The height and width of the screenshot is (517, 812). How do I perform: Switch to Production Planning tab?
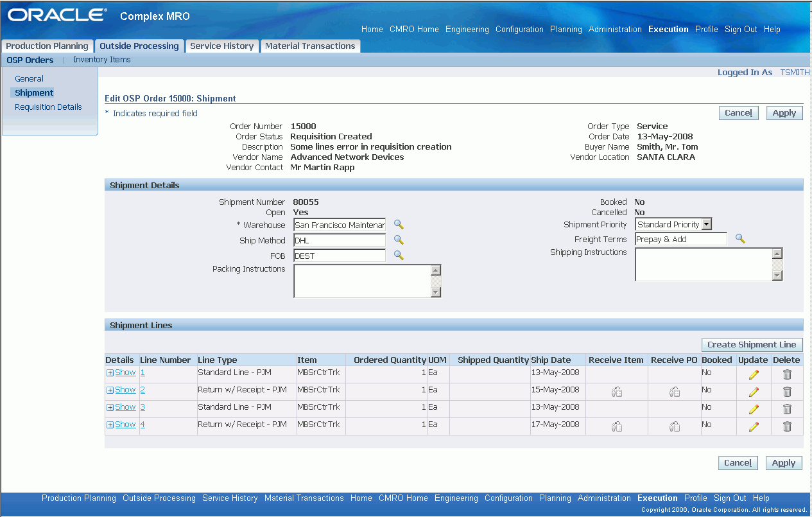[x=48, y=46]
